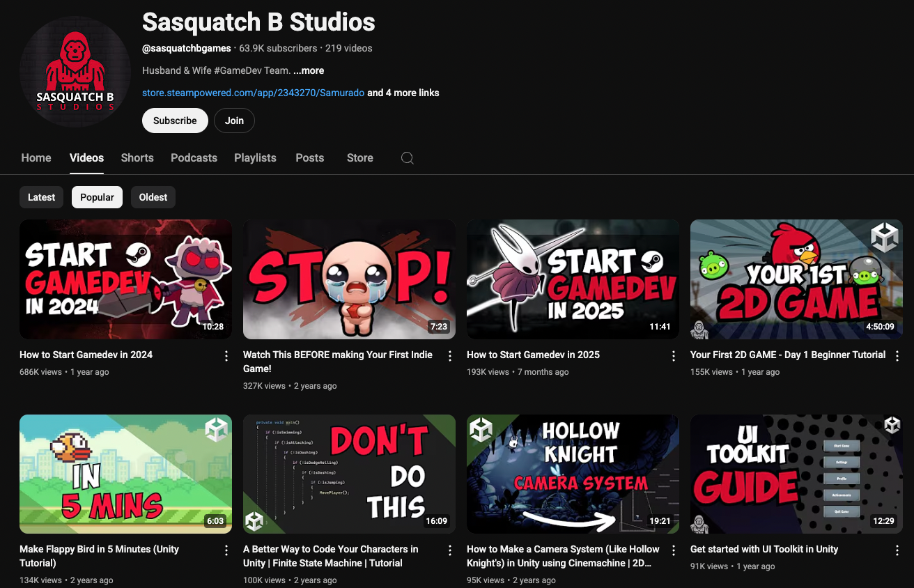Image resolution: width=914 pixels, height=588 pixels.
Task: Open options for Watch This BEFORE making video
Action: pyautogui.click(x=450, y=356)
